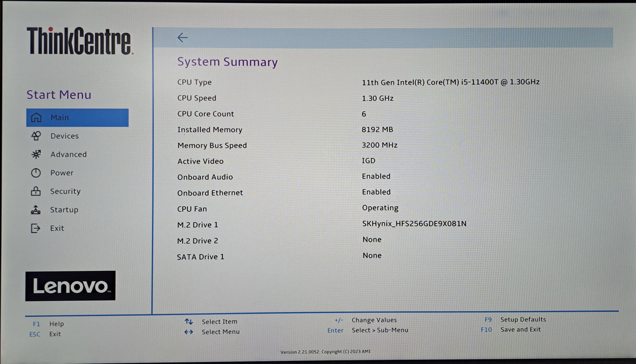Click the i5-11400T CPU type value
636x364 pixels.
point(451,82)
